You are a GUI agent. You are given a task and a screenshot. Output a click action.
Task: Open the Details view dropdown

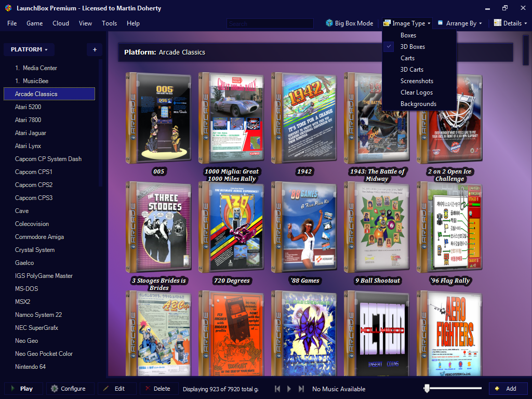[x=510, y=23]
